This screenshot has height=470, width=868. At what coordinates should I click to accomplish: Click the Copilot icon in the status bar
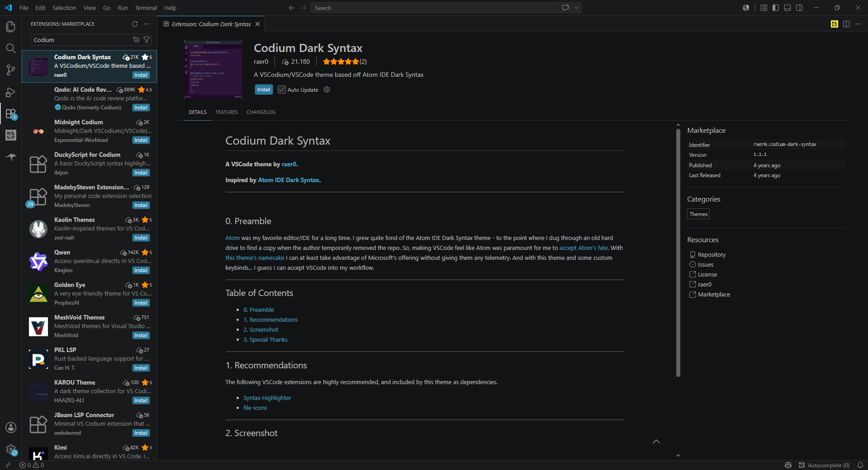788,465
